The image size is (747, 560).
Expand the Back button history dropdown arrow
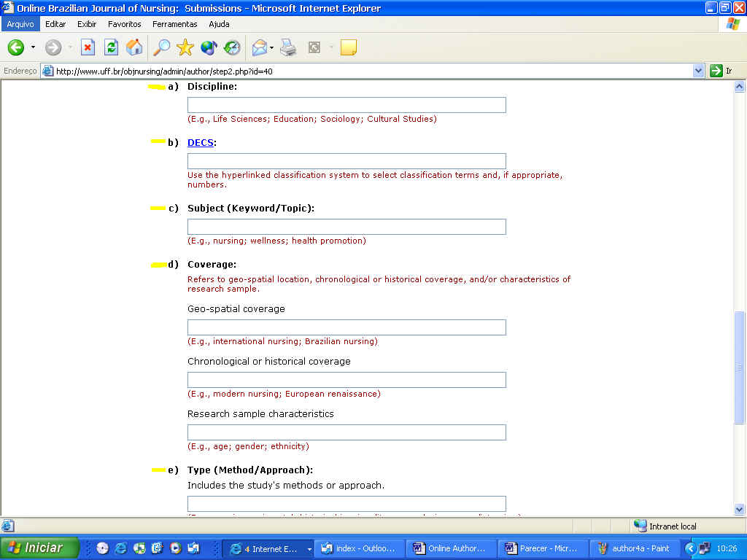pos(33,48)
